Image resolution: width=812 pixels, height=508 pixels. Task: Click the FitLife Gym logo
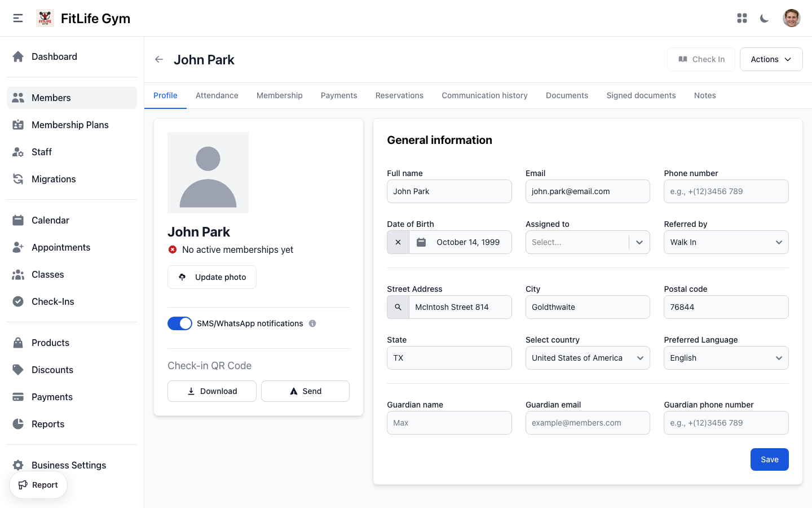(45, 17)
